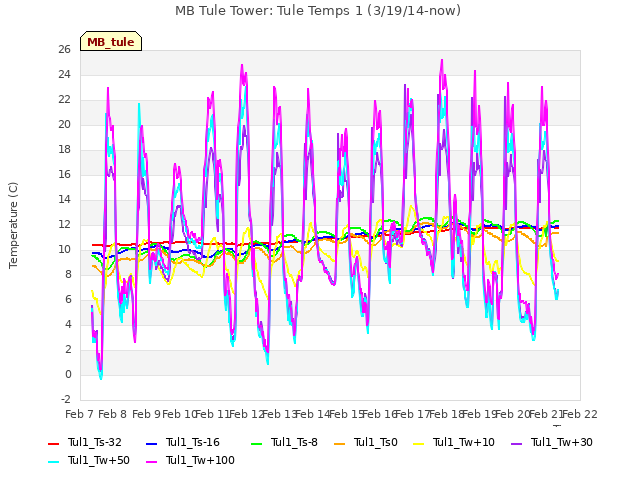640x480 pixels.
Task: Click the magenta Tul1_Tw+100 legend swatch
Action: click(x=151, y=461)
